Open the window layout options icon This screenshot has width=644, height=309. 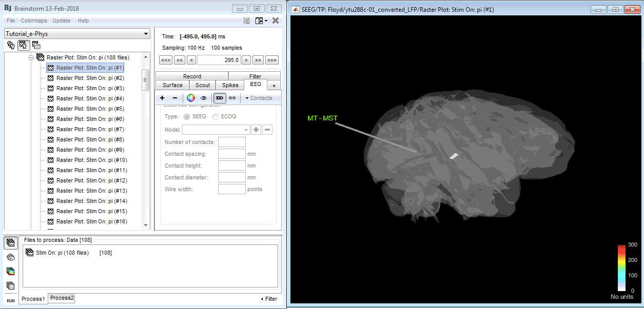click(260, 20)
